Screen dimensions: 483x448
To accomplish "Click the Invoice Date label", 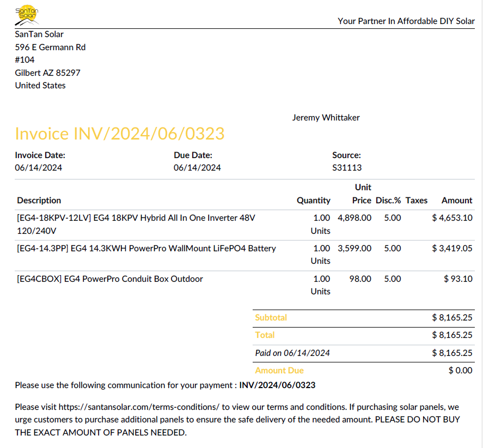I will tap(40, 155).
